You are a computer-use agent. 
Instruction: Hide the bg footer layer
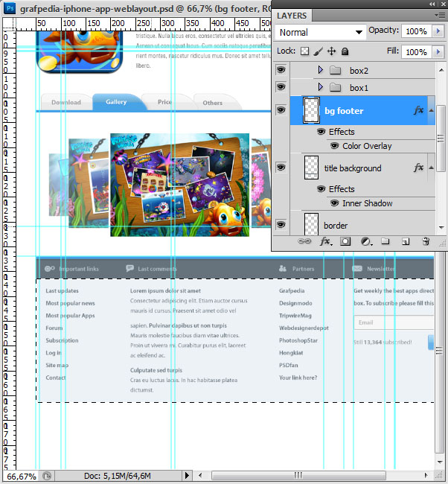(281, 110)
